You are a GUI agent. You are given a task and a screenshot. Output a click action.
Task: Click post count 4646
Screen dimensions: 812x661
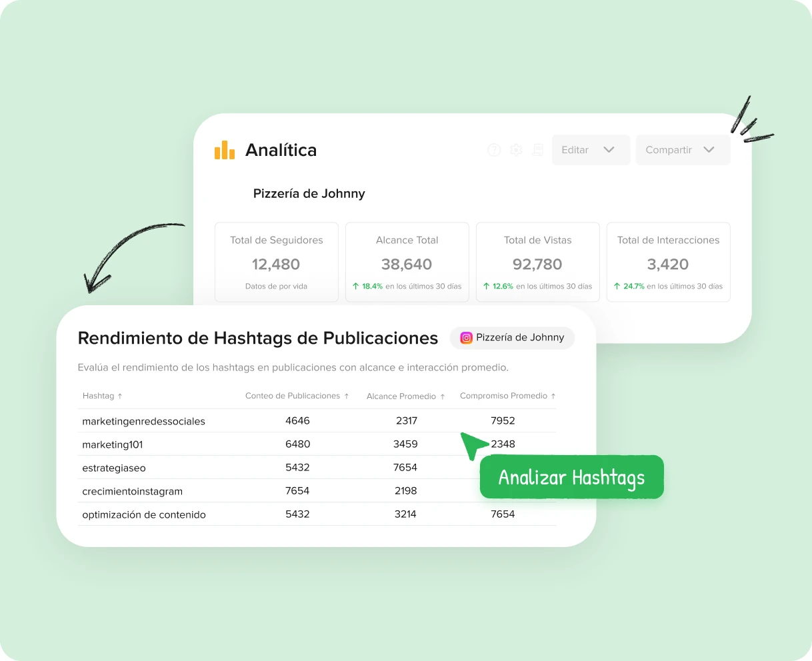297,420
